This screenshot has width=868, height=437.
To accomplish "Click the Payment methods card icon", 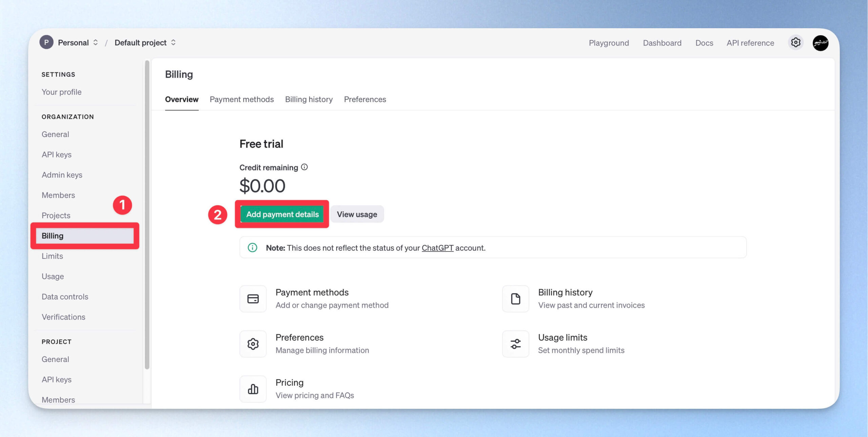I will (253, 299).
